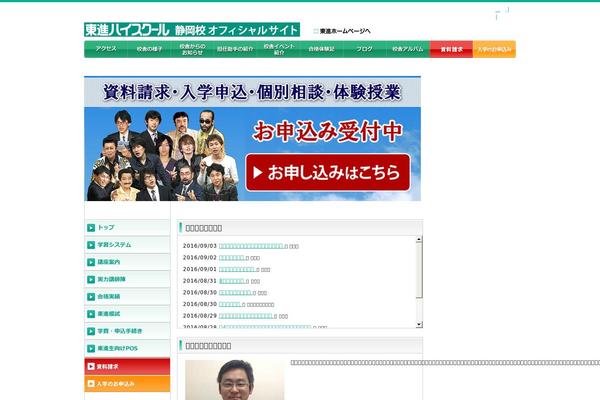Screen dimensions: 600x400
Task: Open 校舎イベント紹介 in the top navigation
Action: tap(279, 49)
